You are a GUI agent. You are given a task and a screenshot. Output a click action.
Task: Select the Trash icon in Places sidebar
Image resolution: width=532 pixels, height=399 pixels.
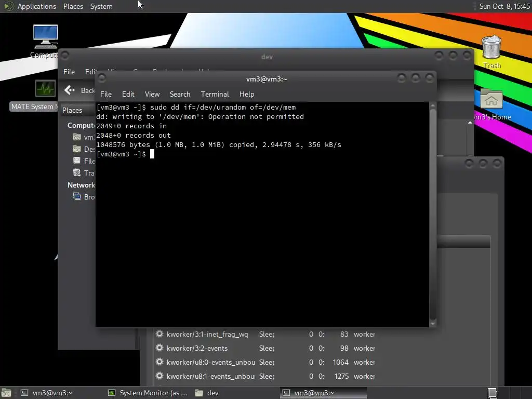pos(77,172)
